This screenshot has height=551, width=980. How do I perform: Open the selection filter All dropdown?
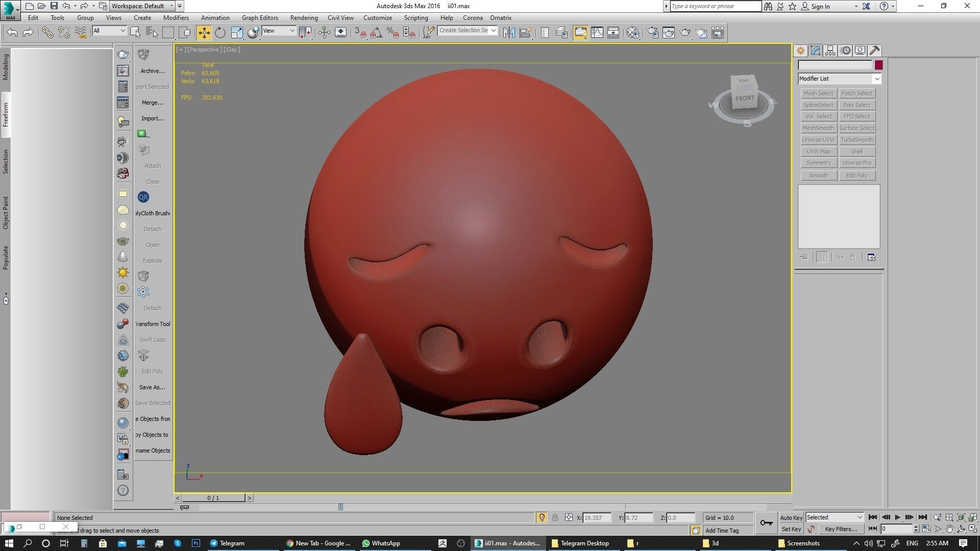click(109, 31)
